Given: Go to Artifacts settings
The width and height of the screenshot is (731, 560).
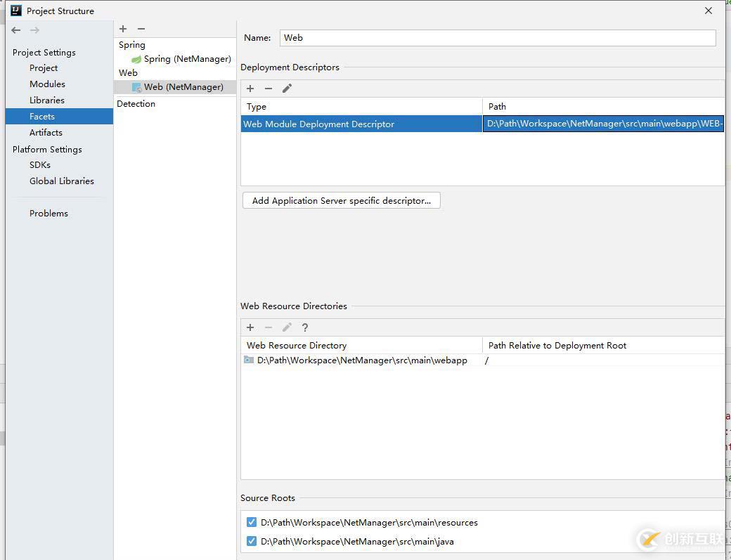Looking at the screenshot, I should click(x=46, y=133).
